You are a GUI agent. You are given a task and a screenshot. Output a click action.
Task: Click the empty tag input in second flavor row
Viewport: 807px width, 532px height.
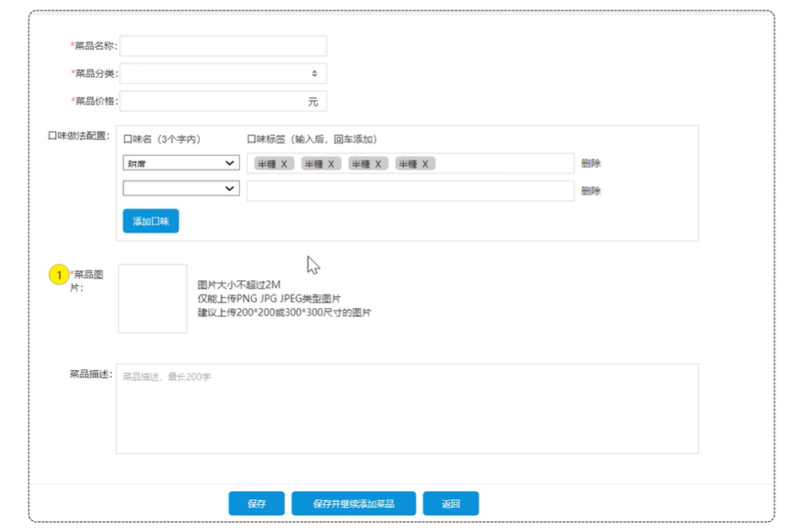(410, 191)
